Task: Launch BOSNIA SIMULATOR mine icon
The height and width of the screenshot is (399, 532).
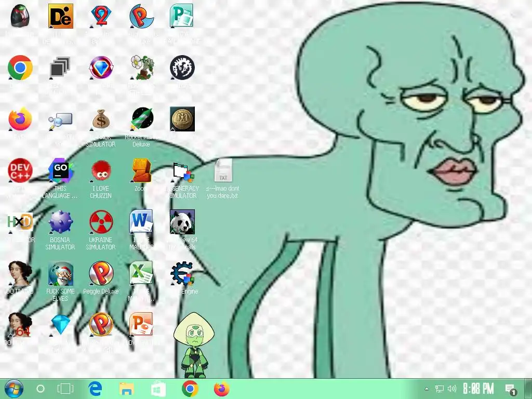Action: point(60,222)
